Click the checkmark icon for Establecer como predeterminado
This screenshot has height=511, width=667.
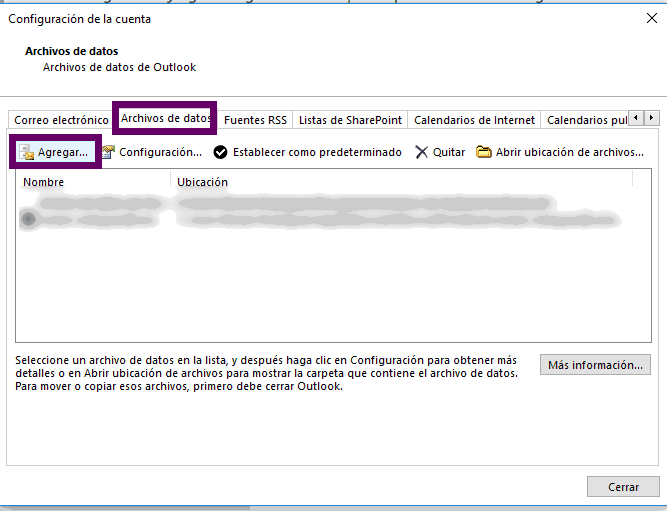(x=220, y=152)
